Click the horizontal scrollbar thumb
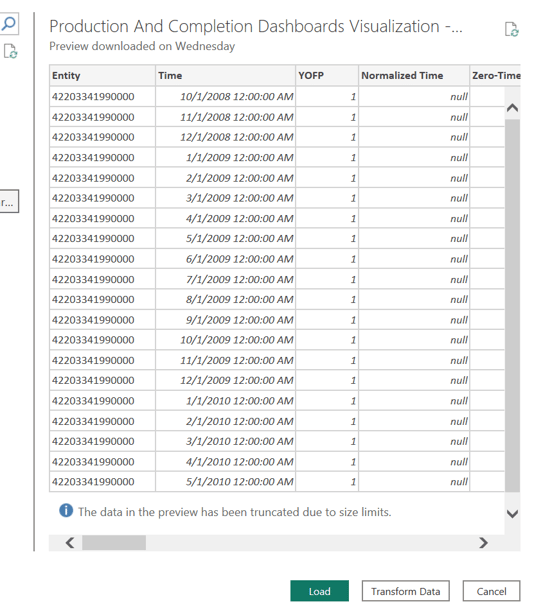 tap(114, 543)
